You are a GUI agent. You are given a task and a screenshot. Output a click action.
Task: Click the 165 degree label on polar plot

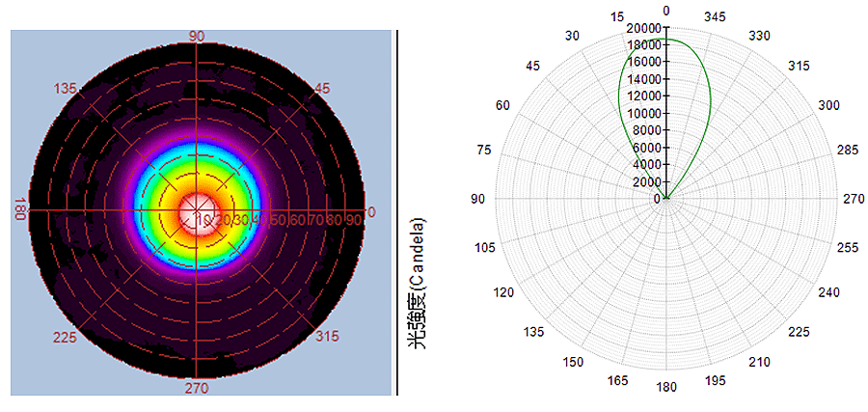click(615, 382)
